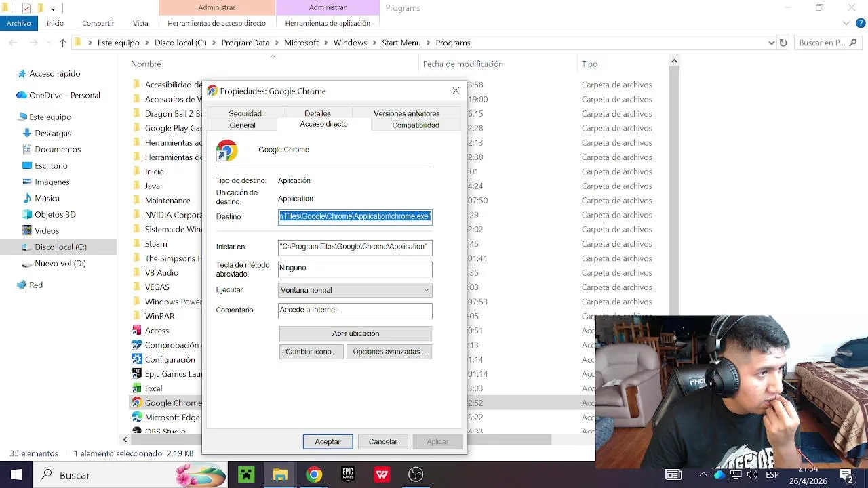Screen dimensions: 868x488
Task: Open Herramientas de acceso directo tab
Action: (x=217, y=23)
